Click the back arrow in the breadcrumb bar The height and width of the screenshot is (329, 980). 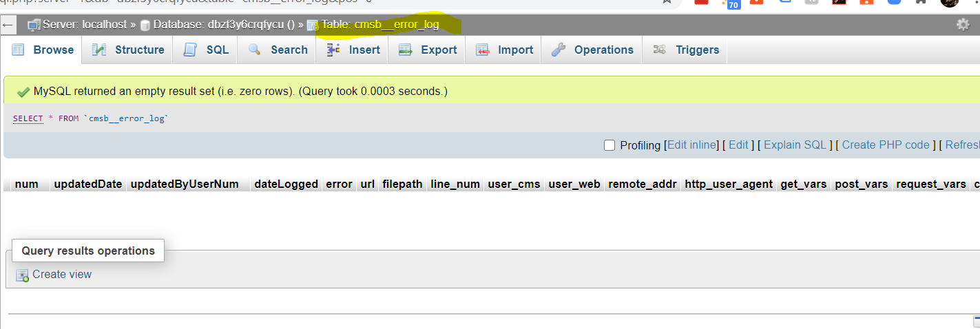click(8, 25)
